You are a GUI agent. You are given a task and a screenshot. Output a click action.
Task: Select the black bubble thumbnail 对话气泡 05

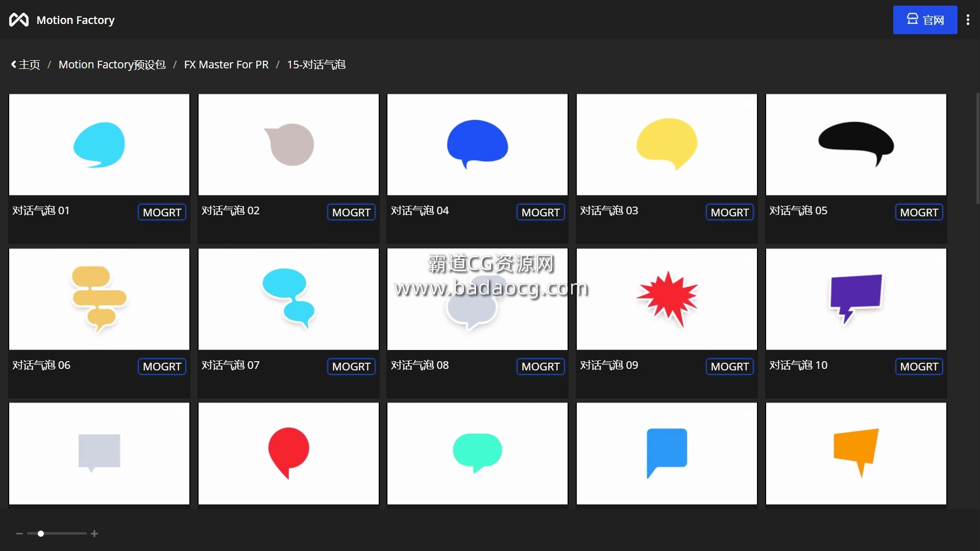tap(856, 144)
